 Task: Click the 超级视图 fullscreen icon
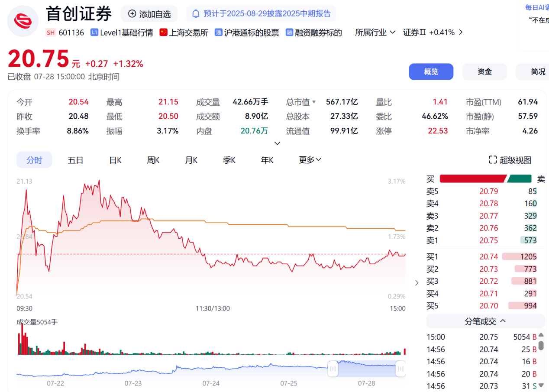click(493, 160)
